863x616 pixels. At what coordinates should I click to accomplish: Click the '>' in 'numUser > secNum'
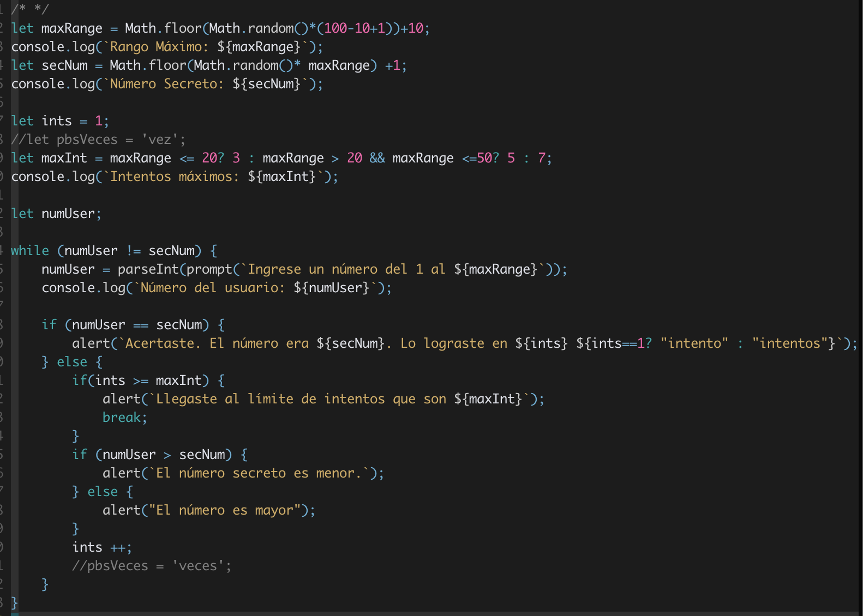click(x=167, y=455)
